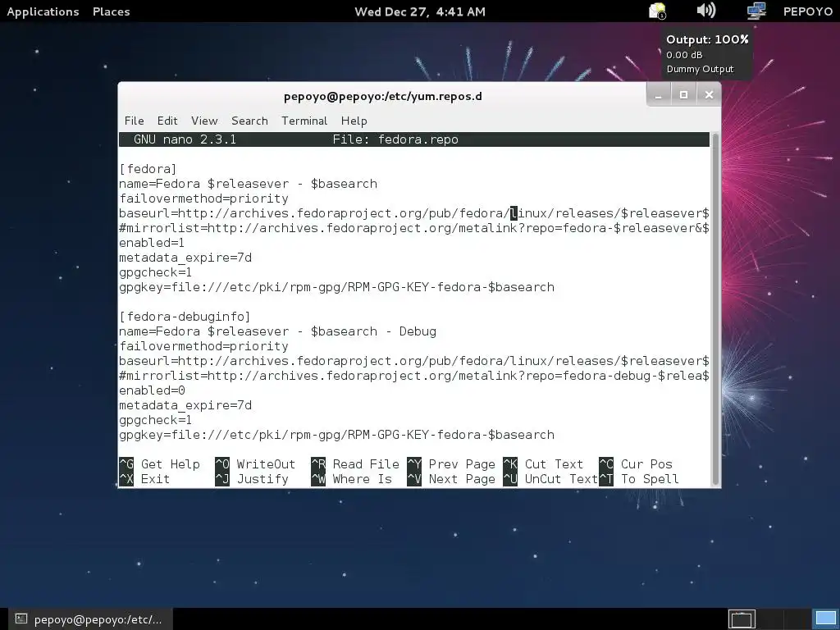Open the terminal File menu
The width and height of the screenshot is (840, 630).
pos(134,121)
